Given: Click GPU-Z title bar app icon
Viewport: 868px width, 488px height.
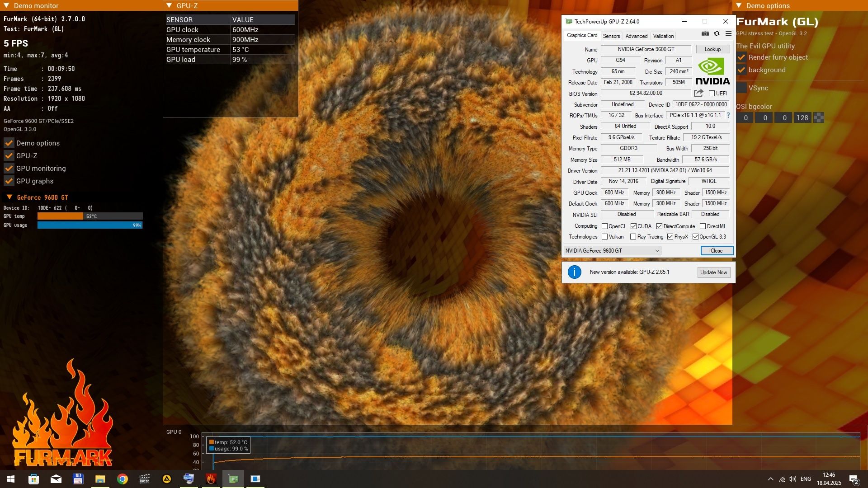Looking at the screenshot, I should click(569, 22).
